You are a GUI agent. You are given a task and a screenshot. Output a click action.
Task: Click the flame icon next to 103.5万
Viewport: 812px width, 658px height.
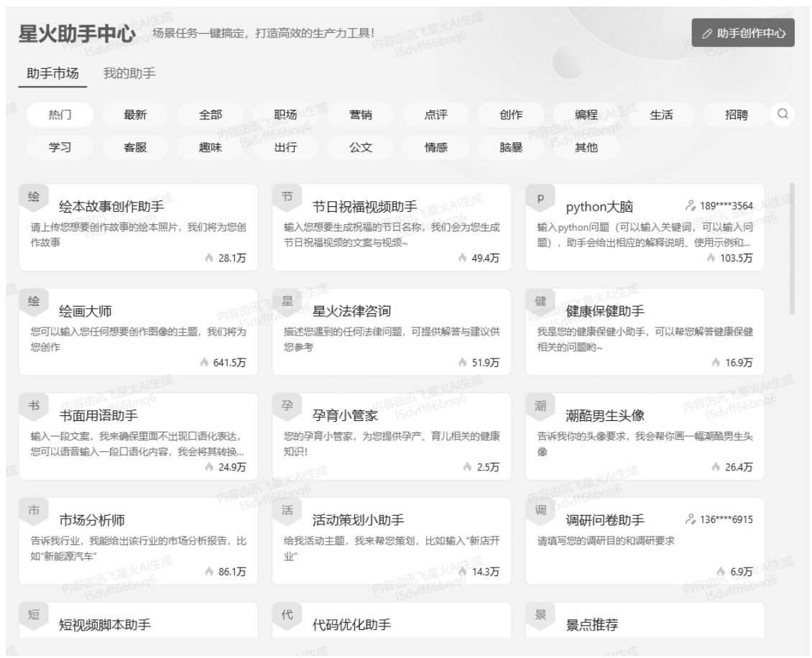711,258
